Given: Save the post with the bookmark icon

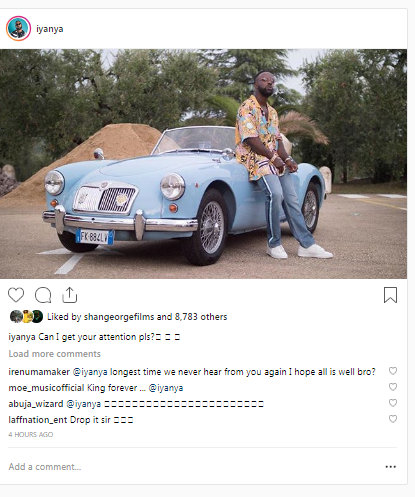Looking at the screenshot, I should (x=390, y=295).
